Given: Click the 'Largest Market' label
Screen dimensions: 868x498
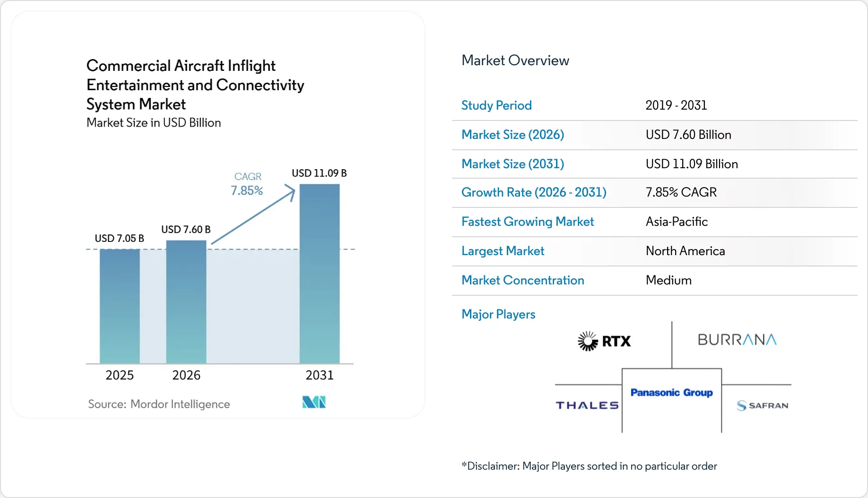Looking at the screenshot, I should [x=503, y=251].
